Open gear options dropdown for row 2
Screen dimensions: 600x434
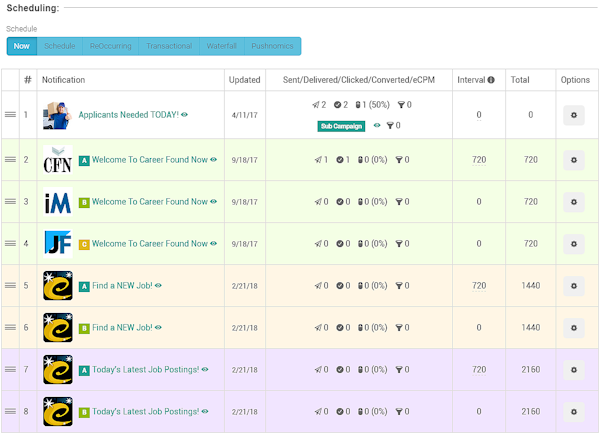pyautogui.click(x=574, y=160)
